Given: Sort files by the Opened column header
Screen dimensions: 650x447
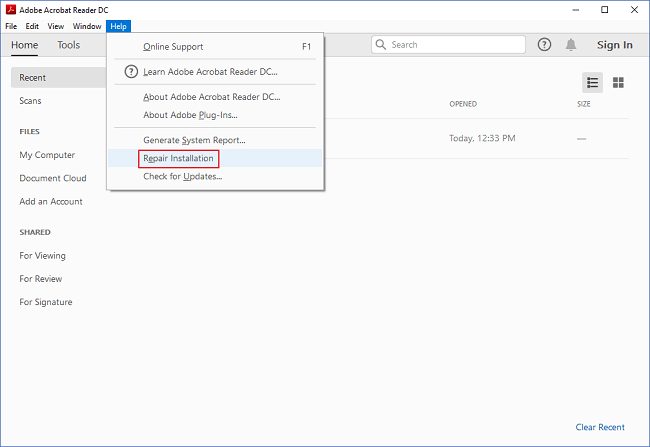Looking at the screenshot, I should click(x=463, y=104).
